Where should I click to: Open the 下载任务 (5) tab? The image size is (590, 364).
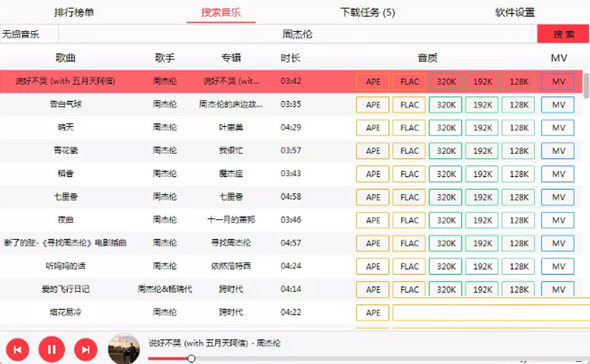point(368,12)
